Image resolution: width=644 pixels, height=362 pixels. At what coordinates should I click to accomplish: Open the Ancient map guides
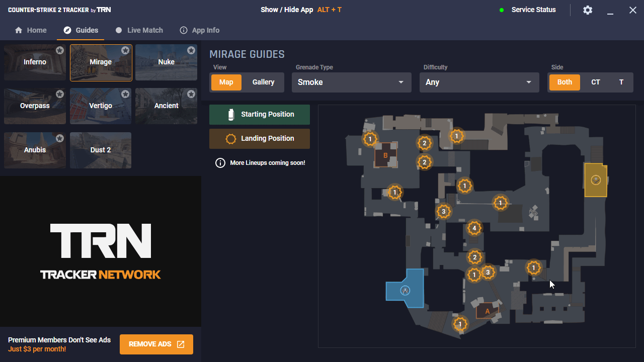pyautogui.click(x=166, y=106)
